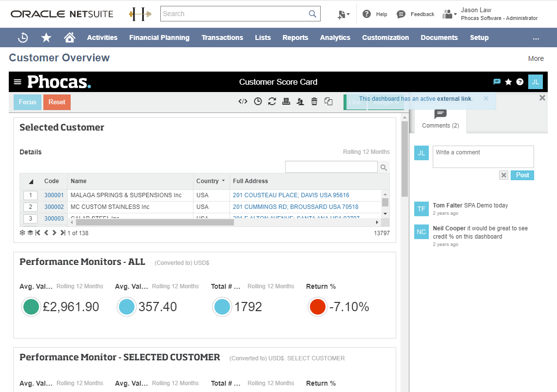Click the copy dashboard icon
557x392 pixels.
(328, 102)
